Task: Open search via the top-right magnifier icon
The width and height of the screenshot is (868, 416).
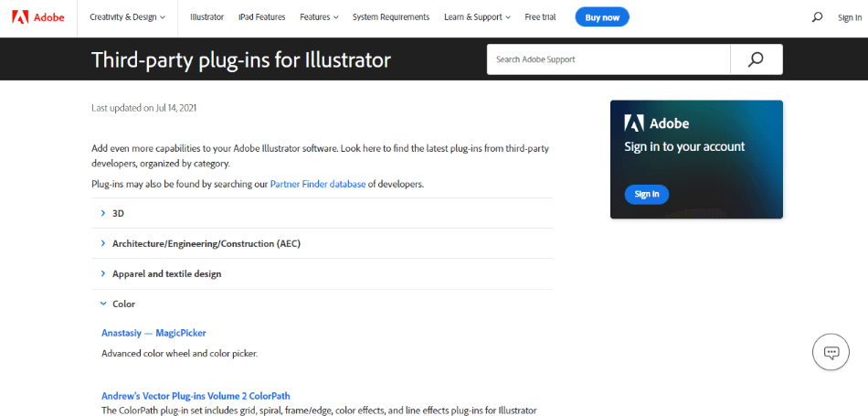Action: [817, 17]
